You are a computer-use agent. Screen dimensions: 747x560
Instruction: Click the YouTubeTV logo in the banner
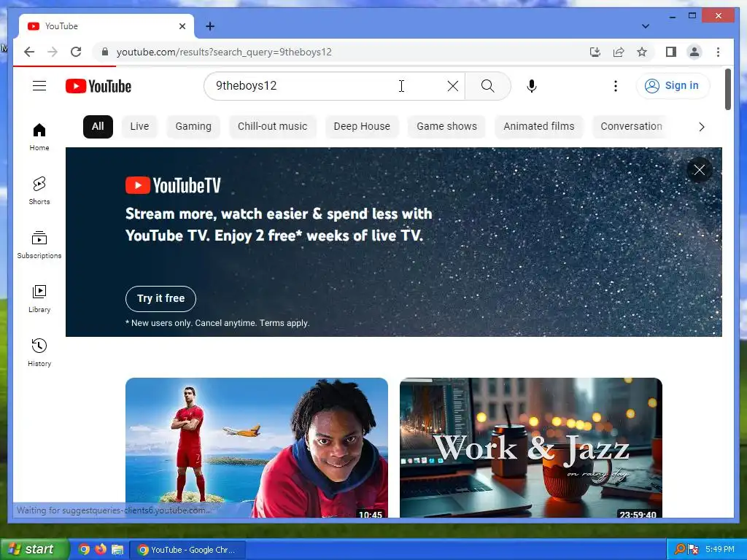[173, 185]
